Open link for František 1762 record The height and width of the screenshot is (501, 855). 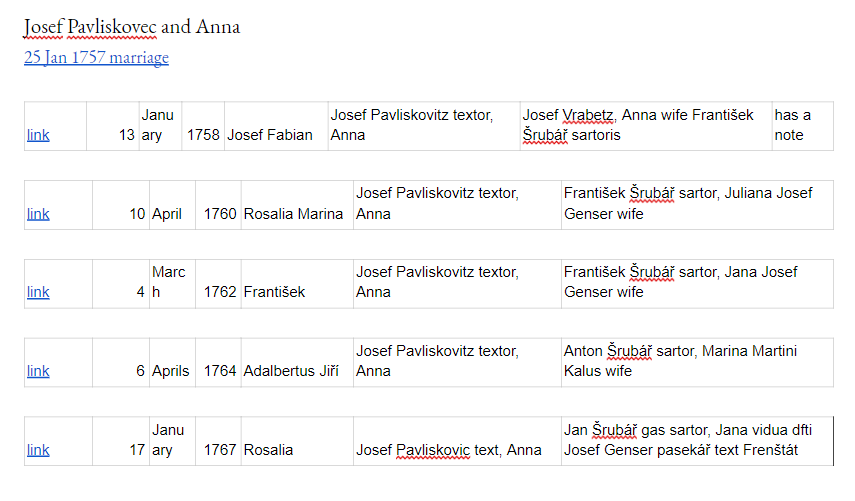[x=38, y=292]
